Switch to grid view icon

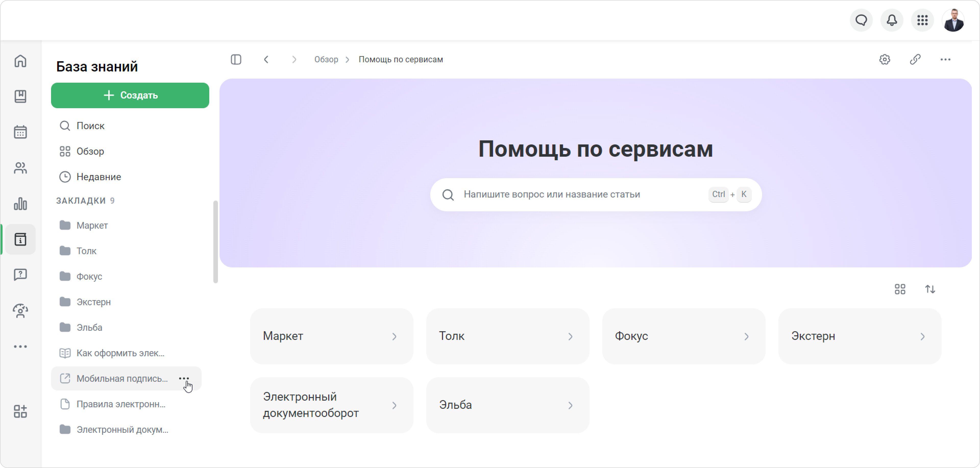900,289
